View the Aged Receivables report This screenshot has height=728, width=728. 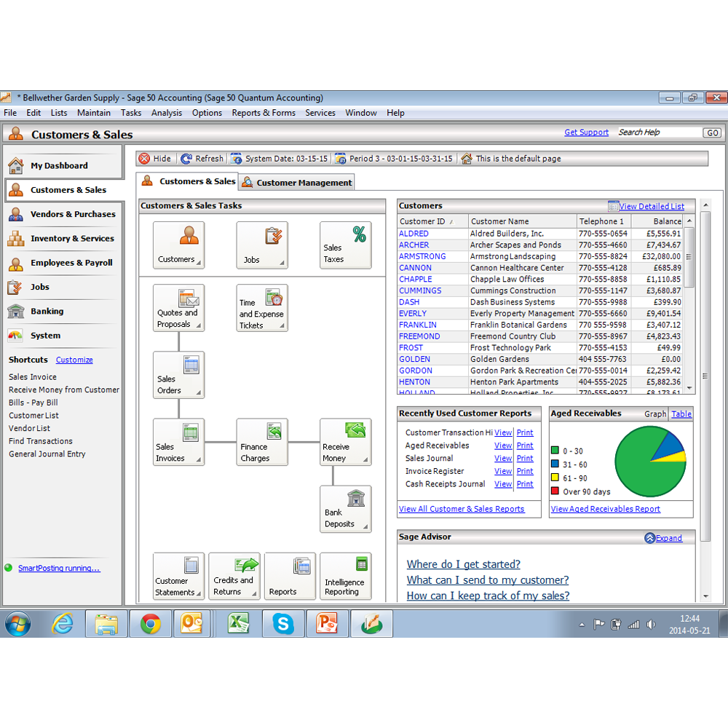[x=503, y=446]
